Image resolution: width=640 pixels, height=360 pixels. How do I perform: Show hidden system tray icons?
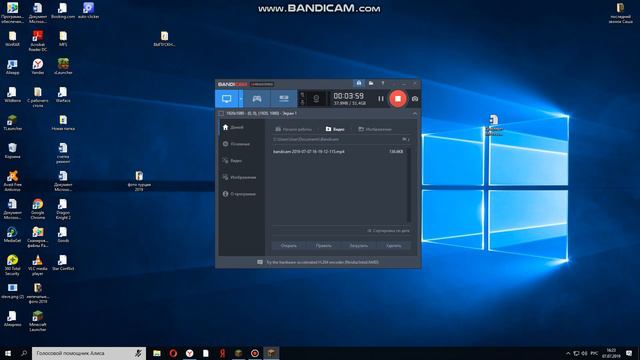[x=568, y=353]
